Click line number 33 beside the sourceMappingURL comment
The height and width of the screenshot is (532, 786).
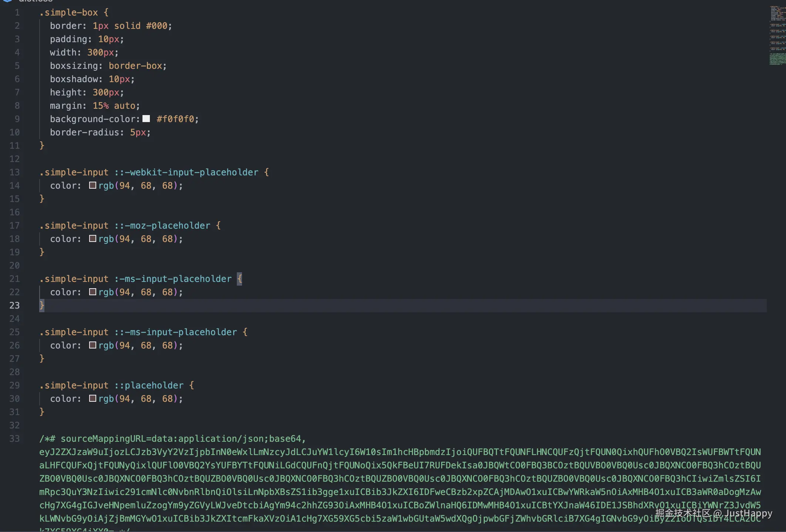[x=15, y=439]
